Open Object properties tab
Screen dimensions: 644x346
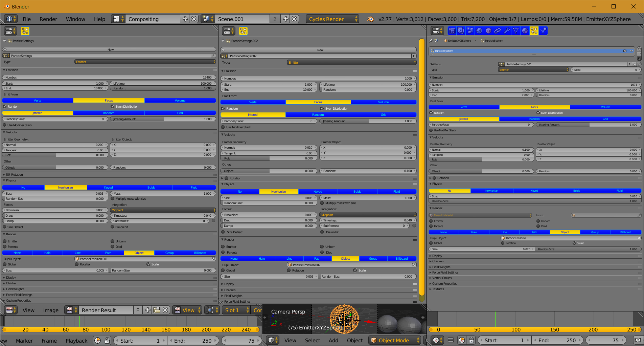pyautogui.click(x=488, y=31)
